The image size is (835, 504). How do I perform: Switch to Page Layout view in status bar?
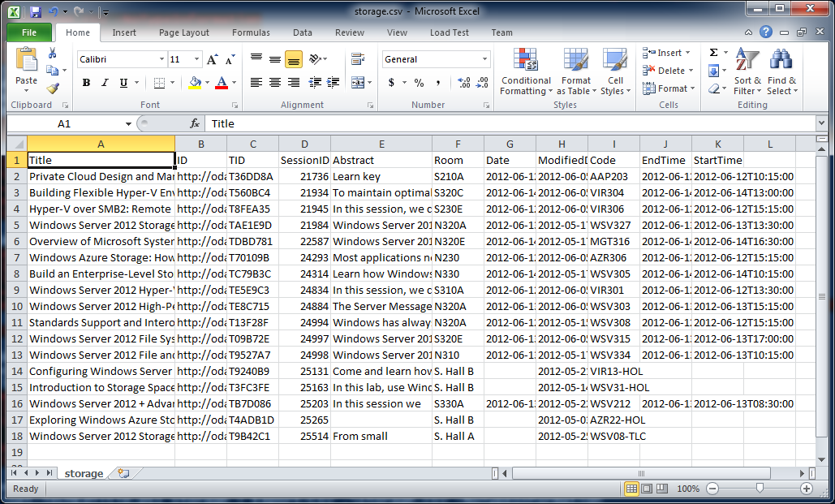tap(648, 489)
